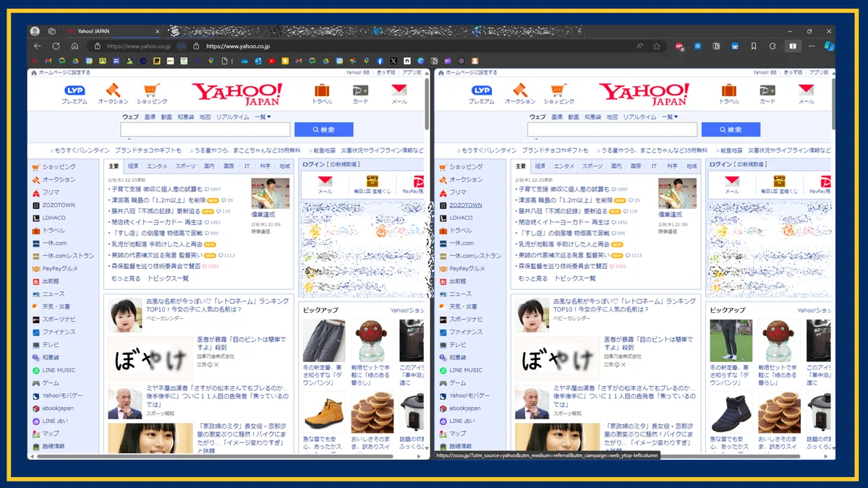This screenshot has height=488, width=868.
Task: Open the read aloud icon in address bar
Action: [640, 46]
